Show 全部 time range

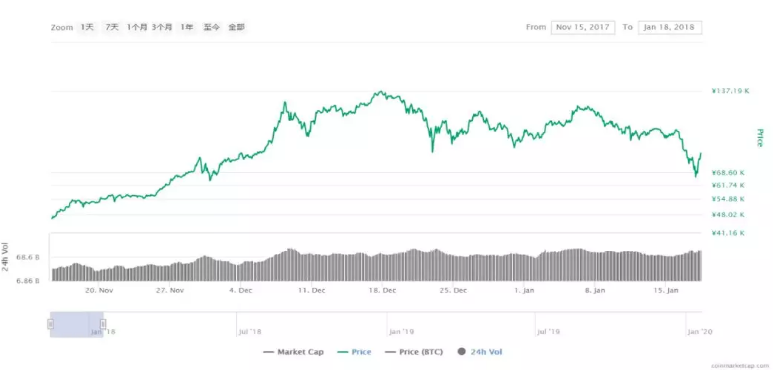pyautogui.click(x=236, y=28)
